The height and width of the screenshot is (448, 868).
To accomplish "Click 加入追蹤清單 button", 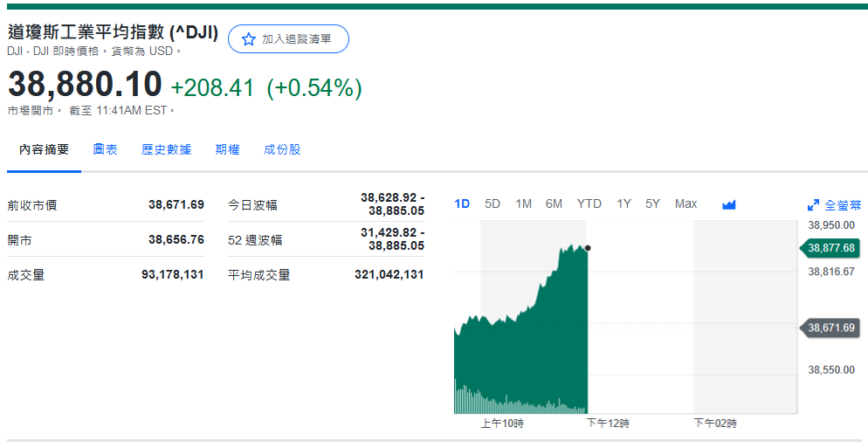I will (x=288, y=39).
